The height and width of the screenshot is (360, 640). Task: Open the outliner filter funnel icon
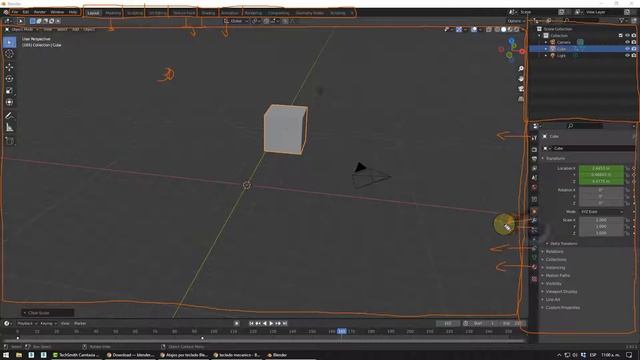click(622, 20)
